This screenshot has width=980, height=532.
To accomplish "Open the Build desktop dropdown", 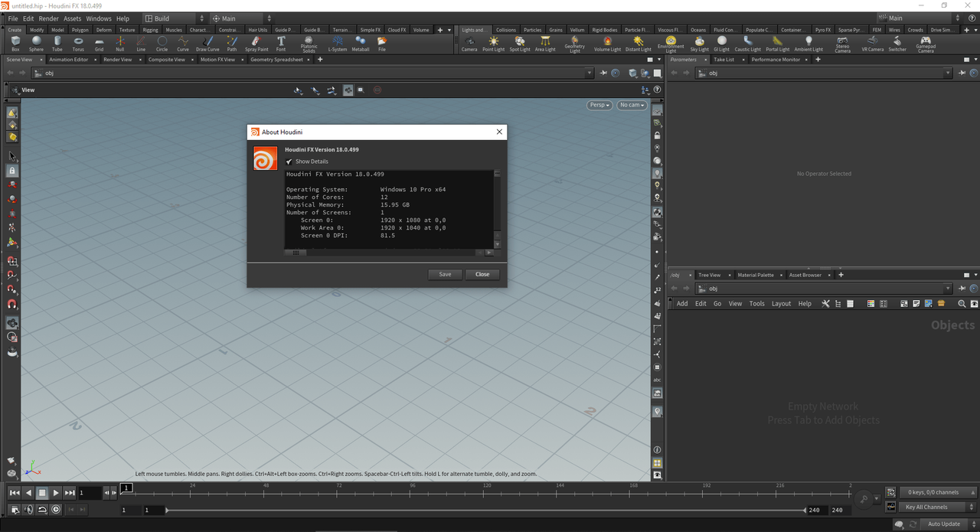I will pyautogui.click(x=175, y=18).
